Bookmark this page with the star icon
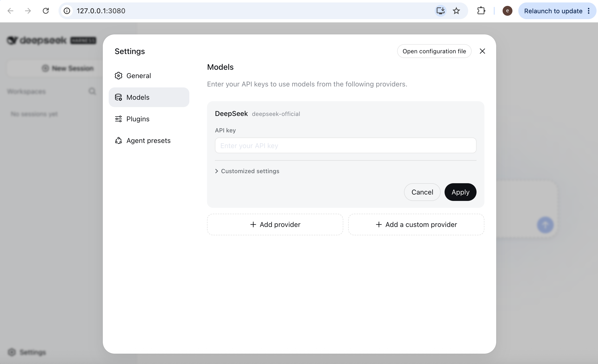This screenshot has width=598, height=364. point(456,11)
